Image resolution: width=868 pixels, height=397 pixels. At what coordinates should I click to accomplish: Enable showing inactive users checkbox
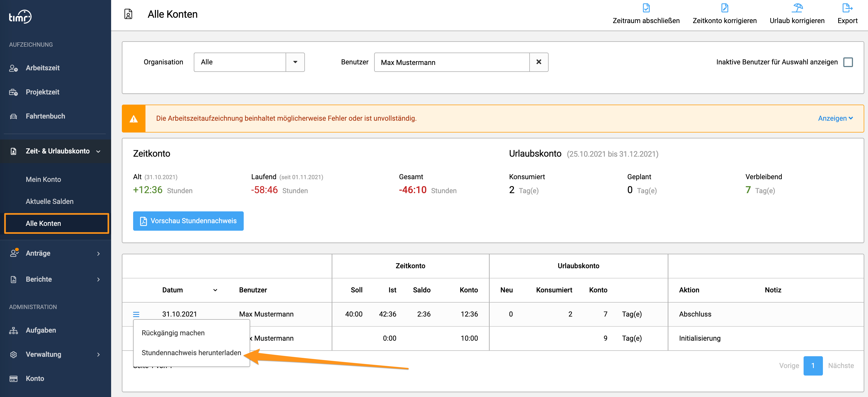848,62
